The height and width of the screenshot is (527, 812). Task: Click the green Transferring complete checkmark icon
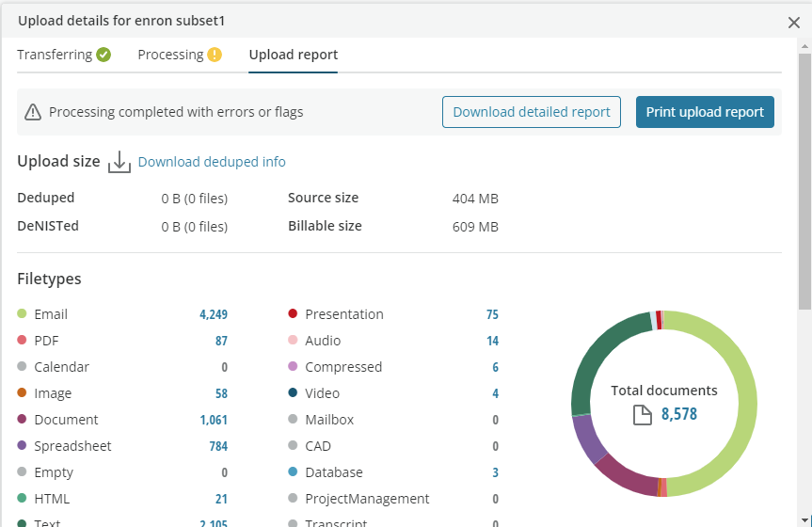point(103,55)
